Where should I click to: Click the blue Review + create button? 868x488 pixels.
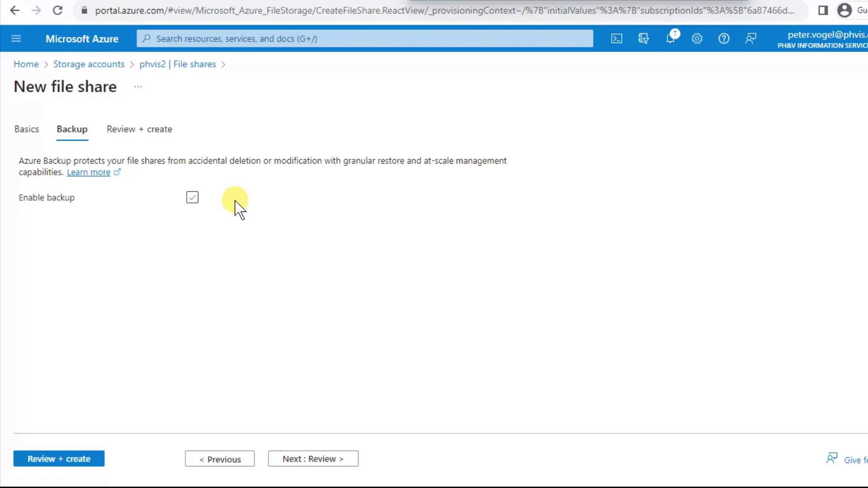59,459
